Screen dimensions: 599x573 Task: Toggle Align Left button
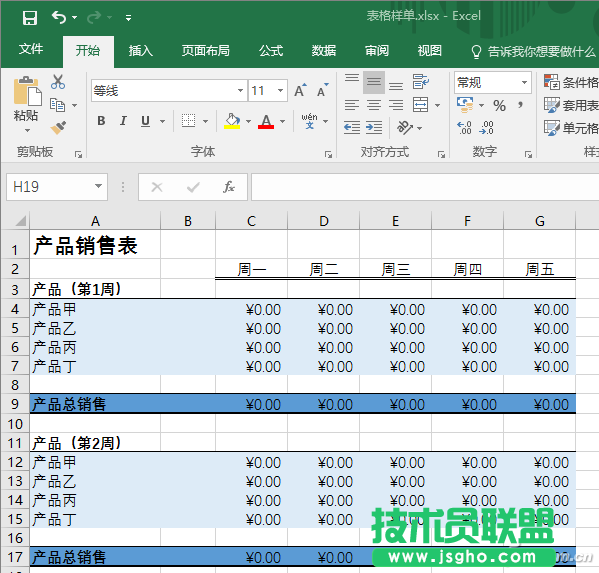352,105
